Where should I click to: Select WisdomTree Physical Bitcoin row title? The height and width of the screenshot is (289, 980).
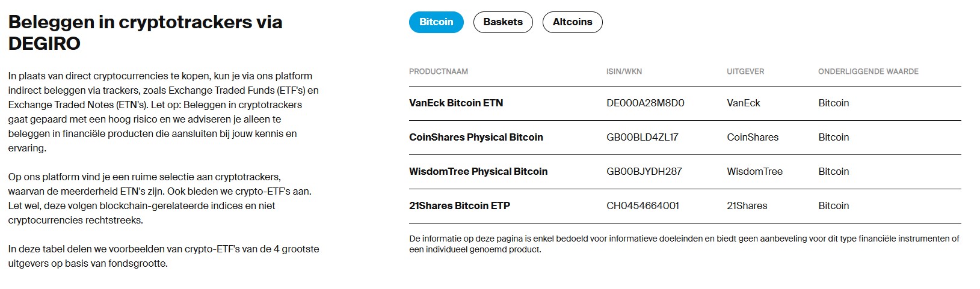478,171
